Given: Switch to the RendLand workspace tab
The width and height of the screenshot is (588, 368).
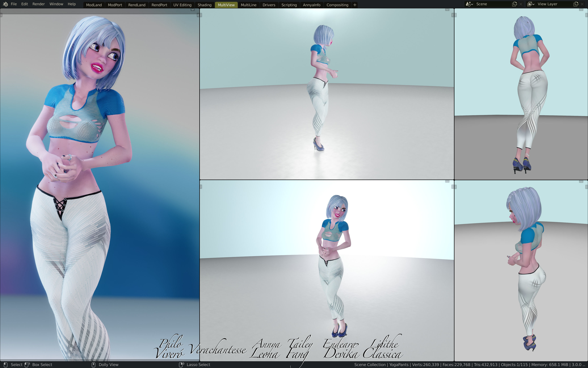Looking at the screenshot, I should click(137, 5).
